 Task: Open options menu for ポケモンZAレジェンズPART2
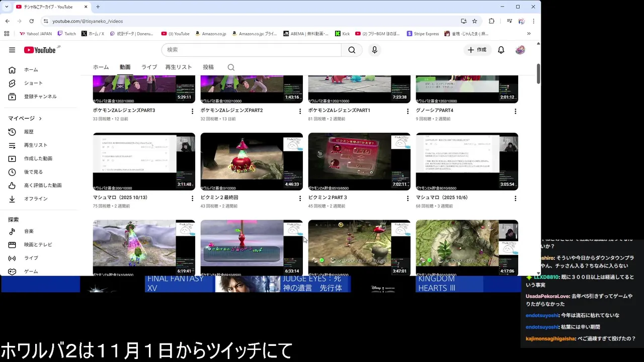coord(300,111)
